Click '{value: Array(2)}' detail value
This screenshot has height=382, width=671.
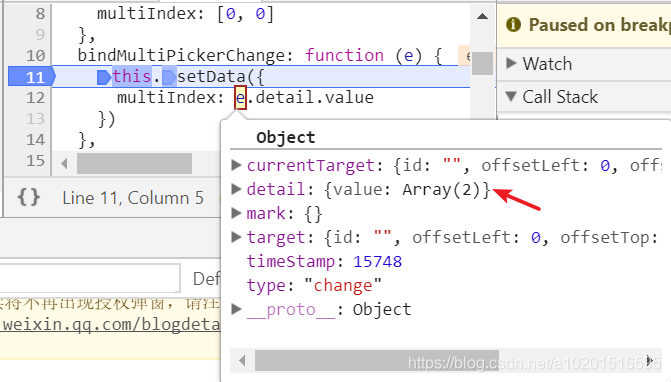(x=407, y=190)
